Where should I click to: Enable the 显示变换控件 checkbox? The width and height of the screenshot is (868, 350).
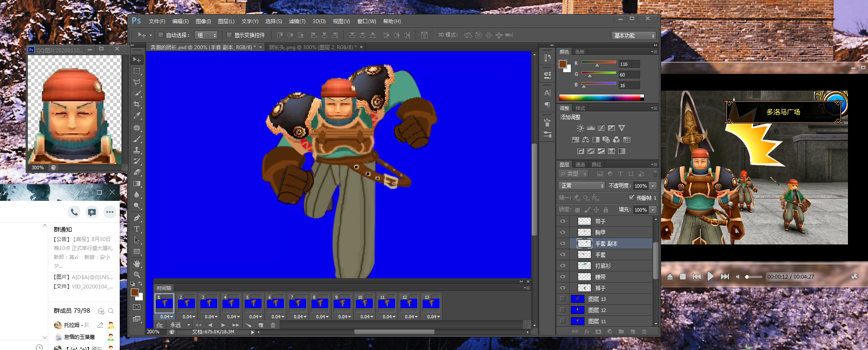(229, 35)
